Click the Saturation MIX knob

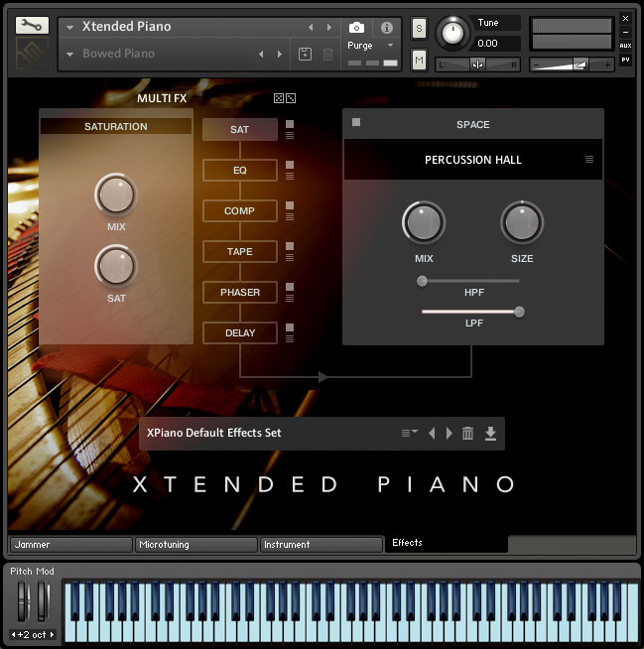click(116, 195)
